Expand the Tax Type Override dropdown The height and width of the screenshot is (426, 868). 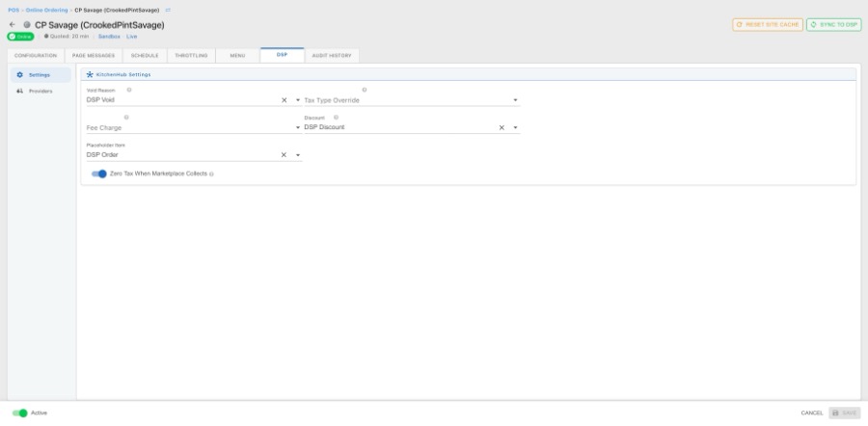pyautogui.click(x=515, y=100)
